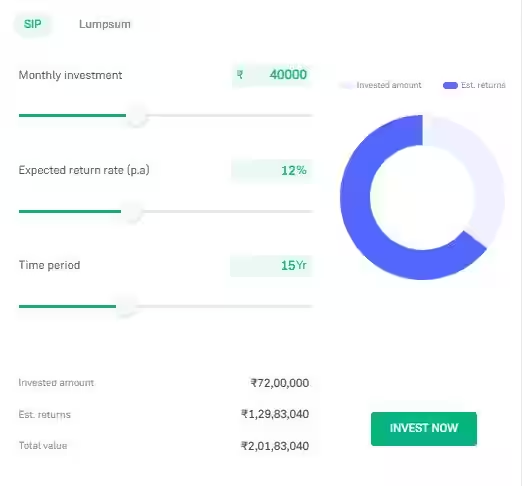
Task: Click the Expected return rate 12% field
Action: tap(272, 170)
